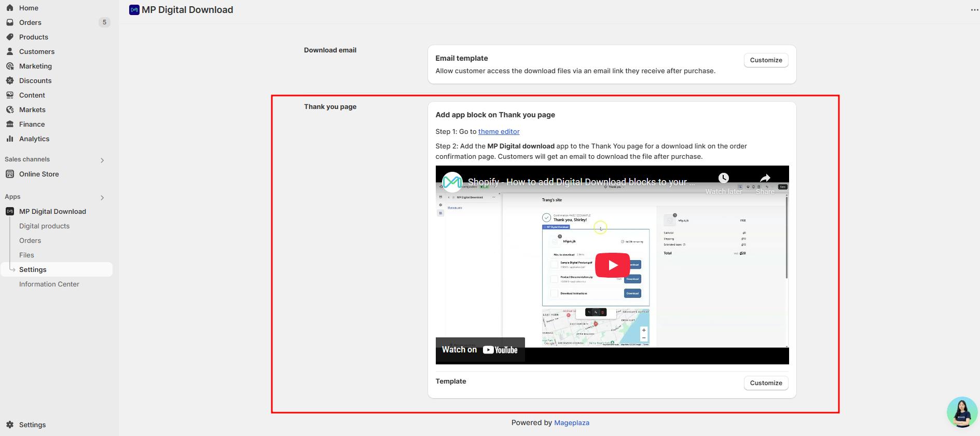980x436 pixels.
Task: Click the MP Digital Download logo in page header
Action: [x=134, y=10]
